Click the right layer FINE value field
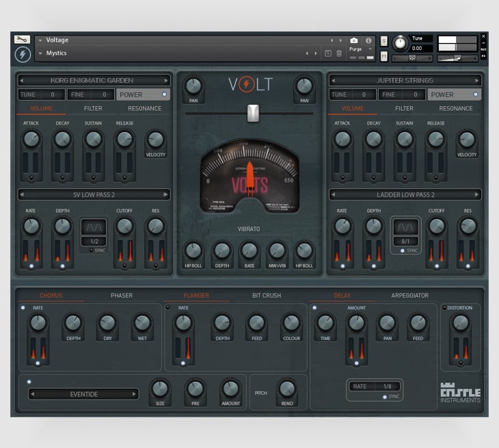The width and height of the screenshot is (499, 448). pyautogui.click(x=402, y=94)
